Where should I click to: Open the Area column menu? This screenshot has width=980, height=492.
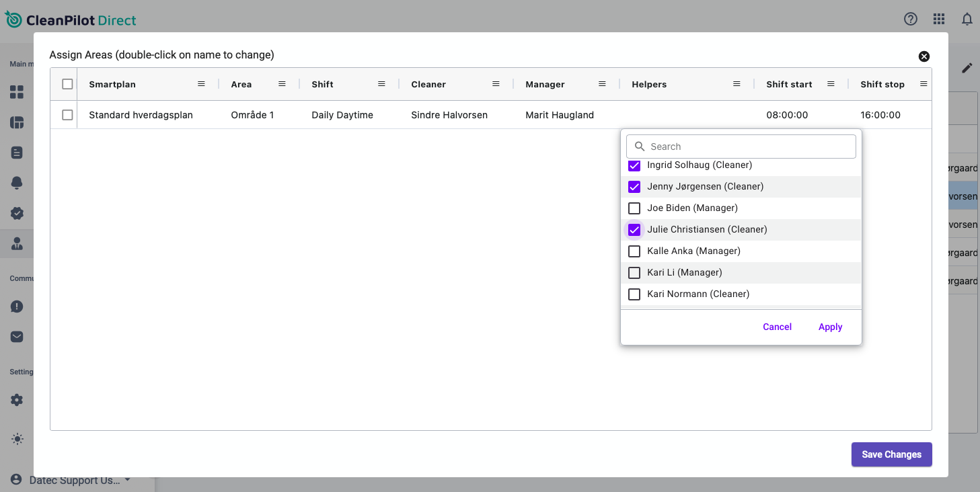coord(282,84)
